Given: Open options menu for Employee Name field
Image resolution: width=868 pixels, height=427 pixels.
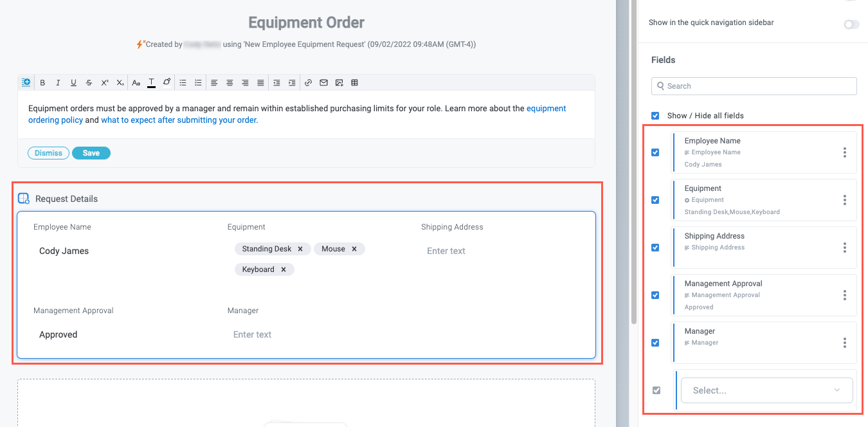Looking at the screenshot, I should (844, 152).
